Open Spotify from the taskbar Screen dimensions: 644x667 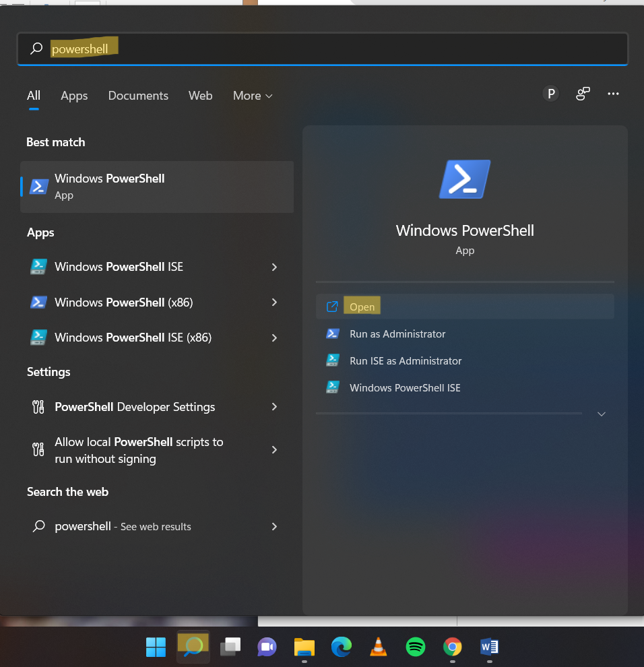click(x=416, y=647)
